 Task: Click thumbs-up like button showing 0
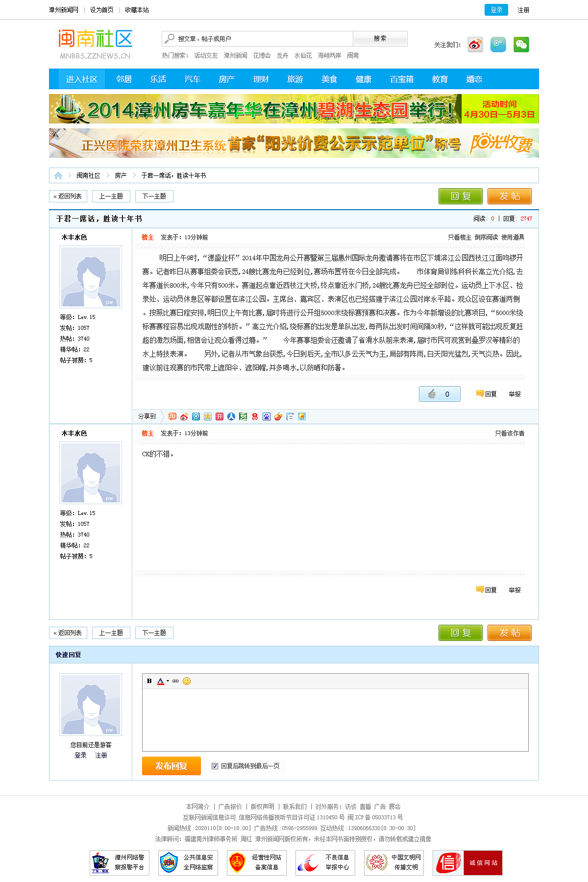coord(440,394)
